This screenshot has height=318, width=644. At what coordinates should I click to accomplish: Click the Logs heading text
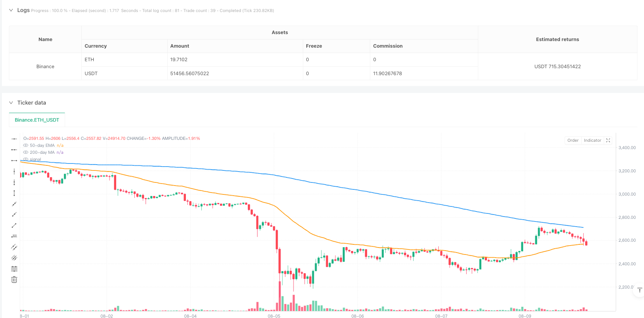pyautogui.click(x=23, y=10)
